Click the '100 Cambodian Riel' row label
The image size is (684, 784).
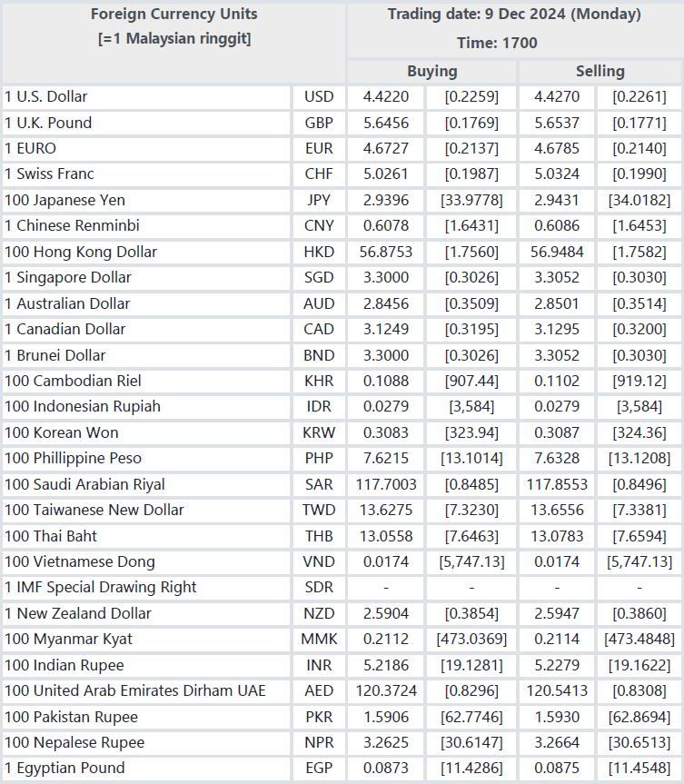pyautogui.click(x=74, y=381)
